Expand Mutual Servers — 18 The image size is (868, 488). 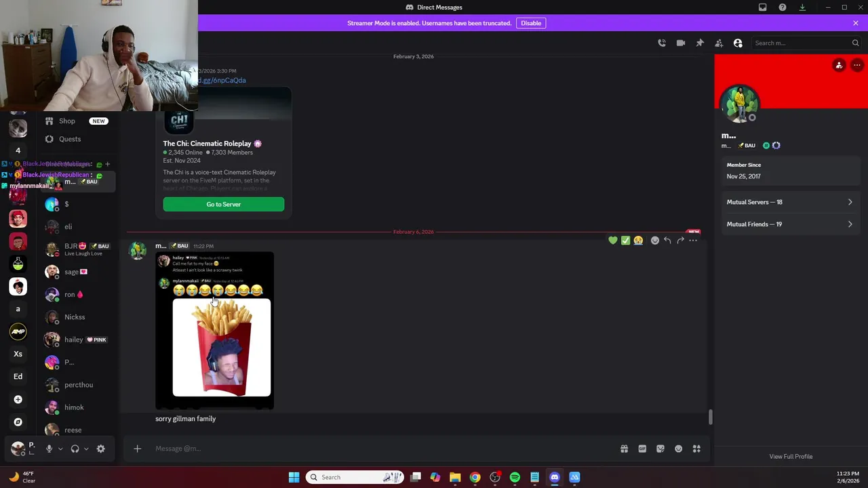coord(789,202)
